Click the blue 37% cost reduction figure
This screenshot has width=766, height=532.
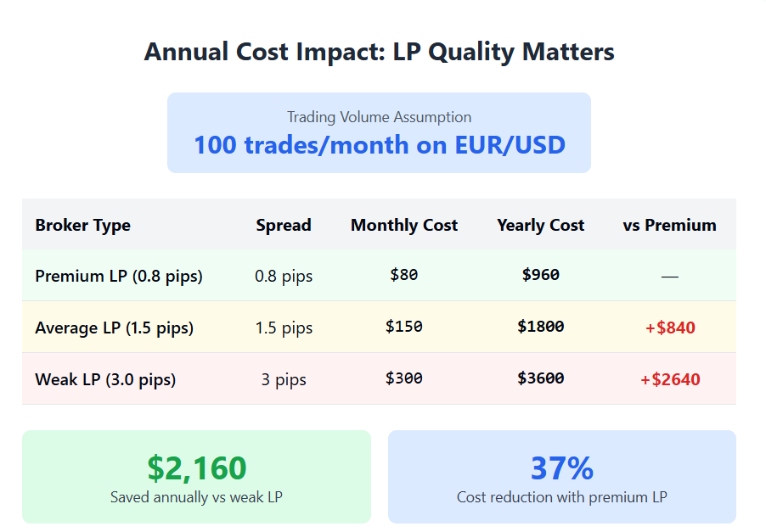point(561,468)
